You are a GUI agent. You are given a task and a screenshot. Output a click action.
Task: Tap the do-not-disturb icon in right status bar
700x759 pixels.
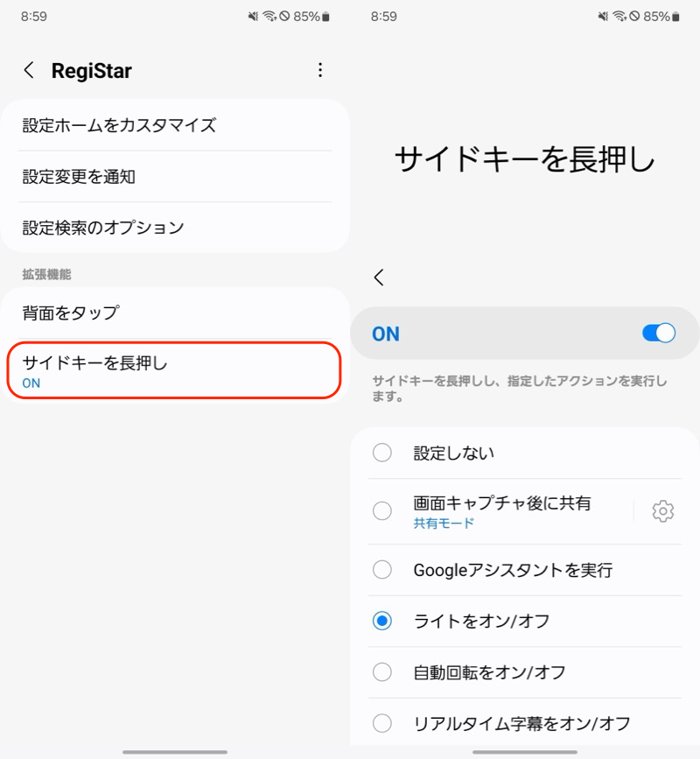pos(634,17)
